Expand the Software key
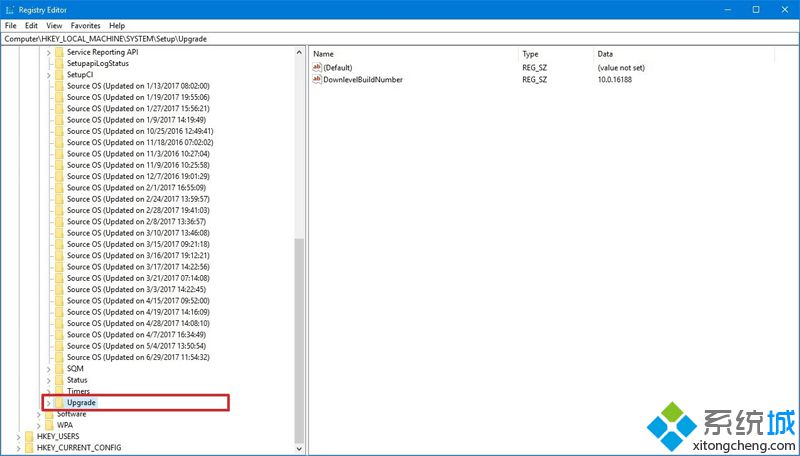Viewport: 800px width, 456px height. pyautogui.click(x=38, y=414)
